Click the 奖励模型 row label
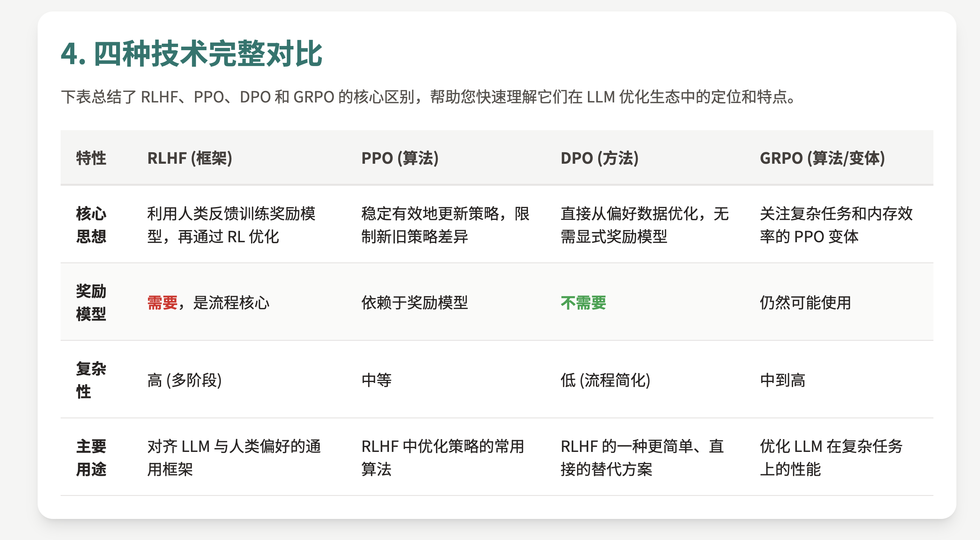This screenshot has height=540, width=980. pyautogui.click(x=91, y=303)
